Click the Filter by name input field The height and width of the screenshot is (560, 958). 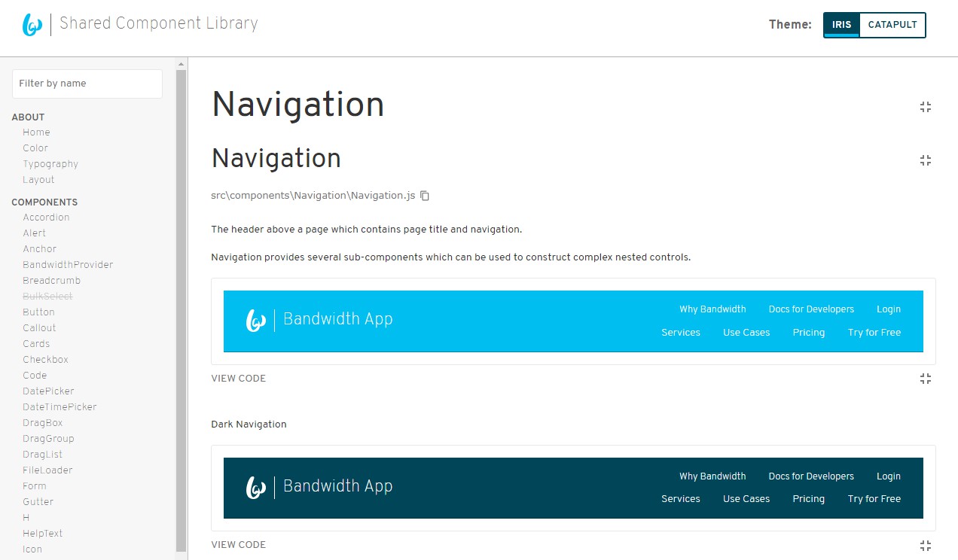point(87,84)
